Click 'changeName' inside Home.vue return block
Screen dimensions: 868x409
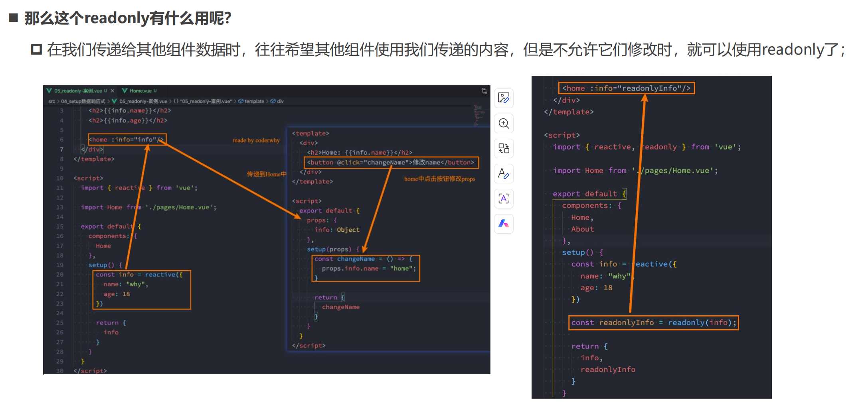click(341, 307)
